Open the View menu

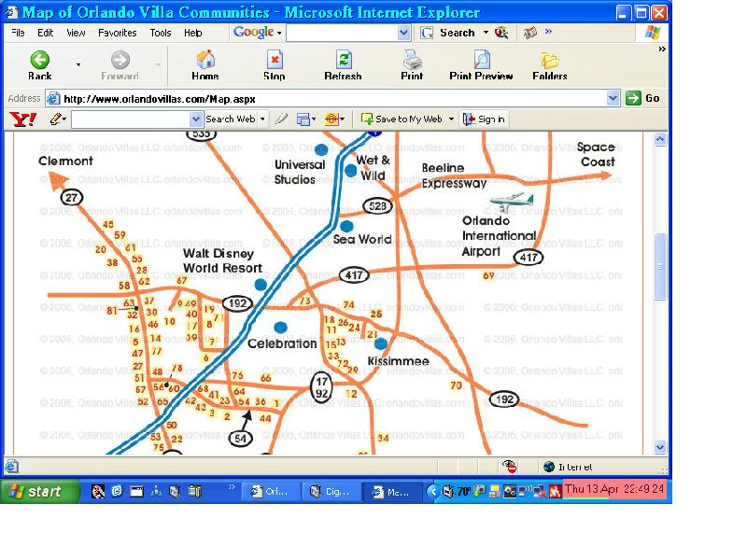click(76, 33)
